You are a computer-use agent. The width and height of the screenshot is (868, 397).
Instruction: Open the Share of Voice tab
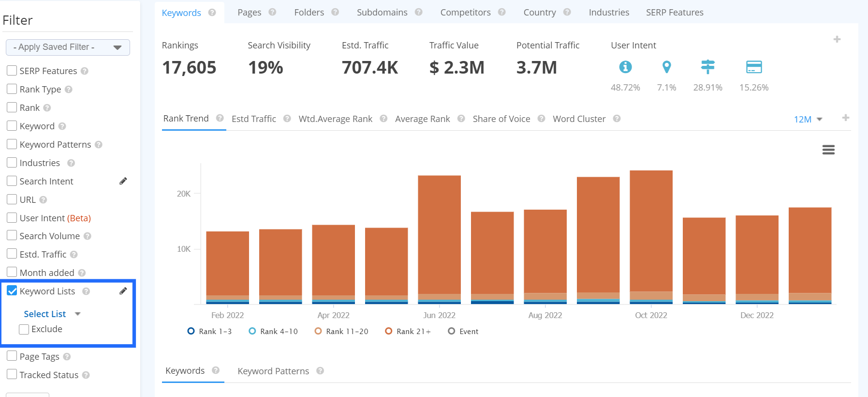point(501,119)
